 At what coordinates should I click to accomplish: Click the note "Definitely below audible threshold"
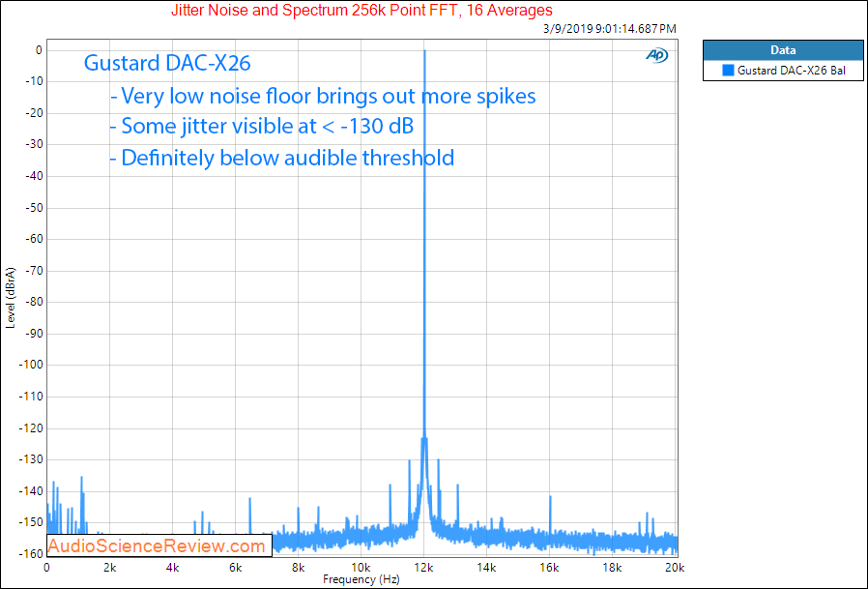[282, 158]
